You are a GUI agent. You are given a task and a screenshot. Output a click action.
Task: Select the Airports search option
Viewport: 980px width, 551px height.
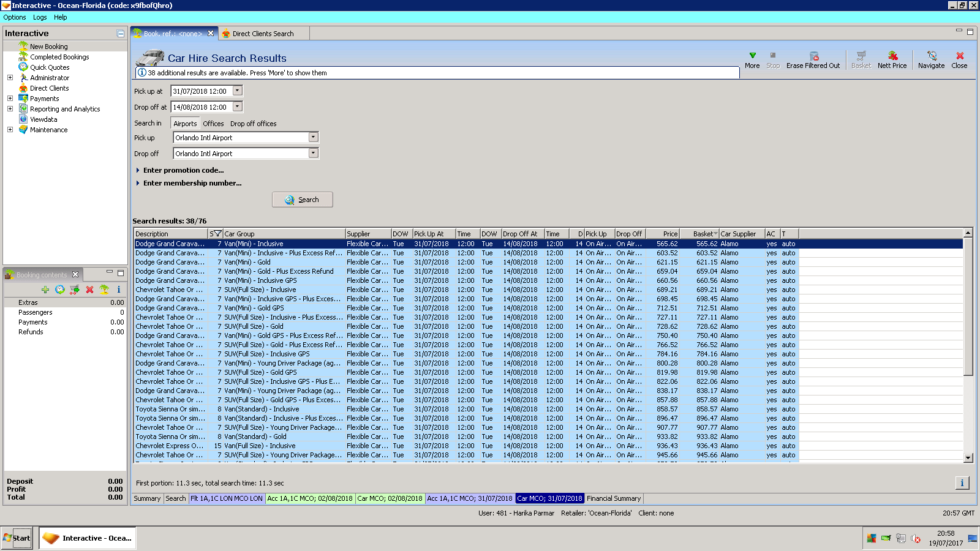[x=185, y=124]
